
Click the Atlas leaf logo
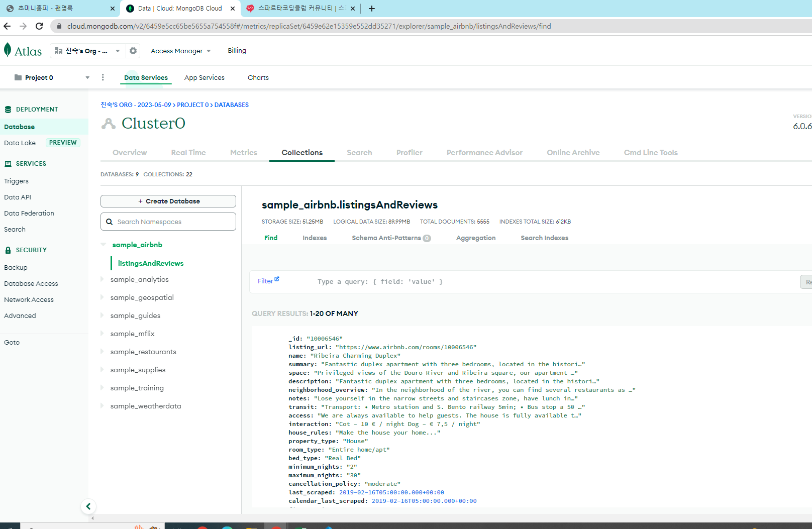coord(8,50)
